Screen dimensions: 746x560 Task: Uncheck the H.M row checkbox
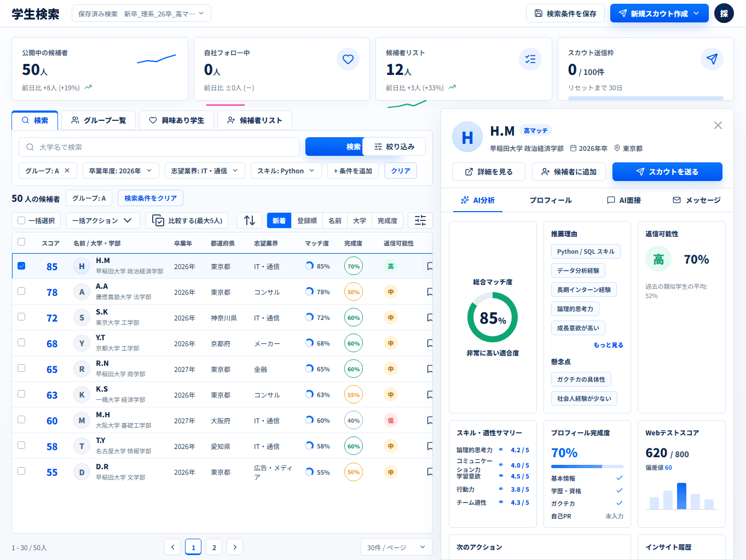(x=21, y=266)
